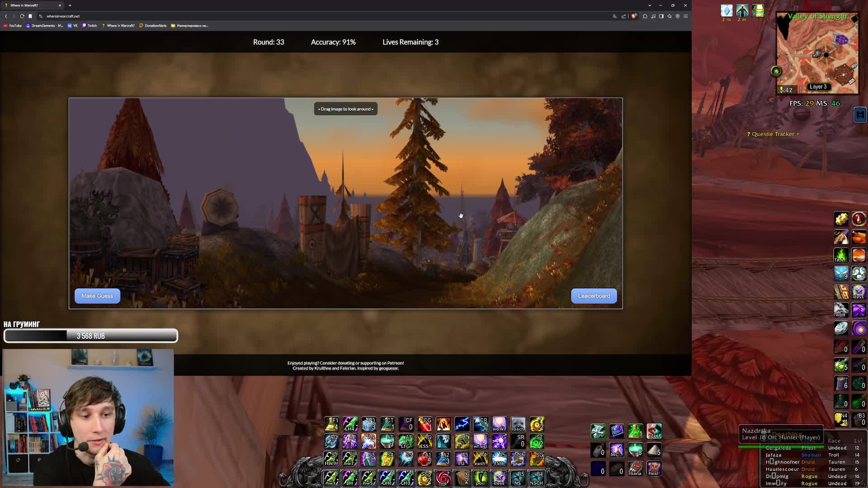Select the Where in Warcraft? browser tab
The width and height of the screenshot is (868, 488).
pos(32,5)
